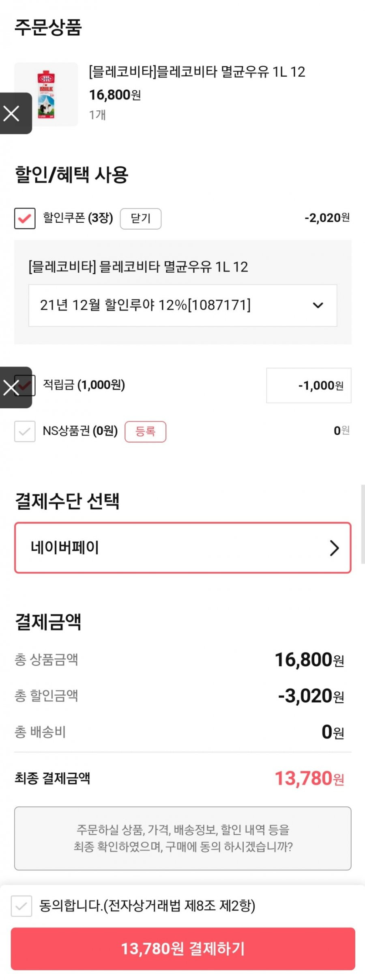Open the 21년 12월 할인루야 12% coupon dropdown
Screen dimensions: 365x980
pyautogui.click(x=182, y=305)
